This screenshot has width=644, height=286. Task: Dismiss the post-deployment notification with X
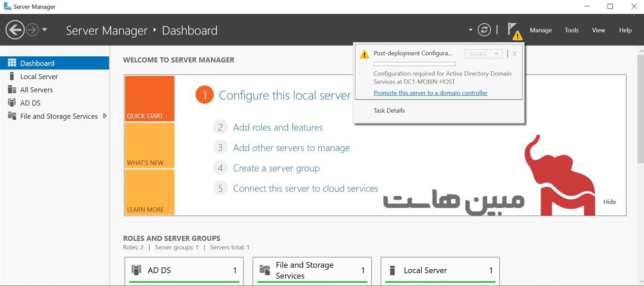[x=514, y=54]
